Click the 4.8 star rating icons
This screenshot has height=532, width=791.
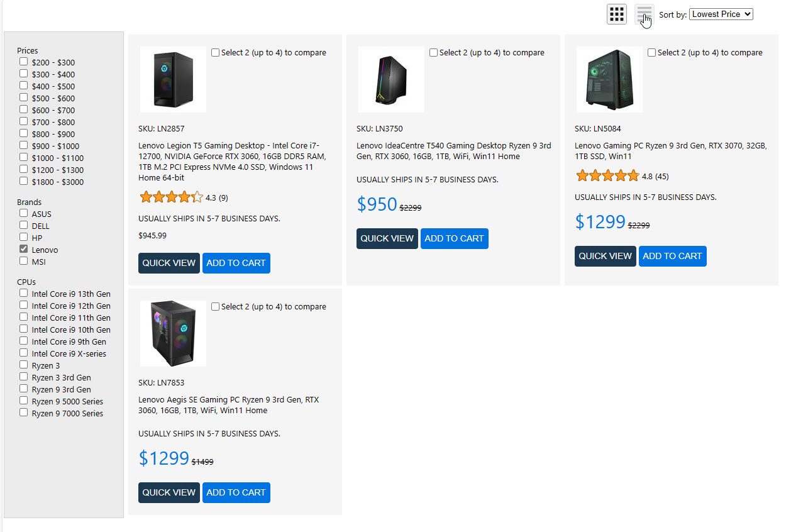[x=607, y=176]
